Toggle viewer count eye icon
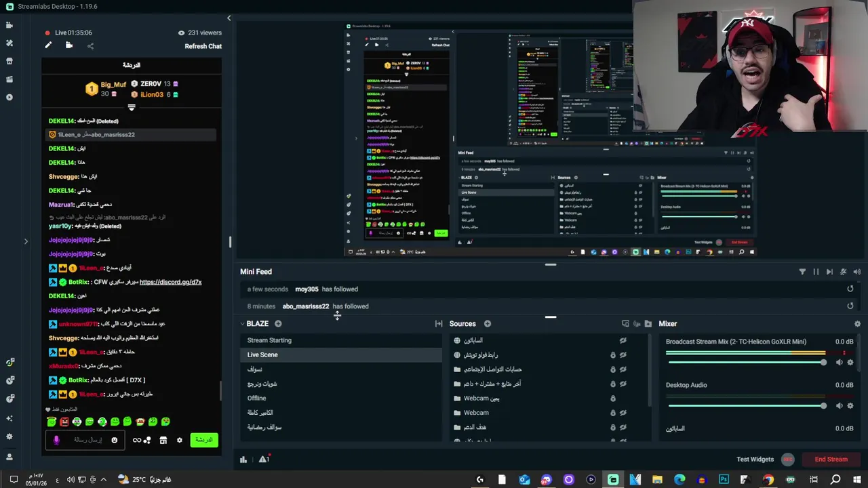868x488 pixels. click(181, 33)
